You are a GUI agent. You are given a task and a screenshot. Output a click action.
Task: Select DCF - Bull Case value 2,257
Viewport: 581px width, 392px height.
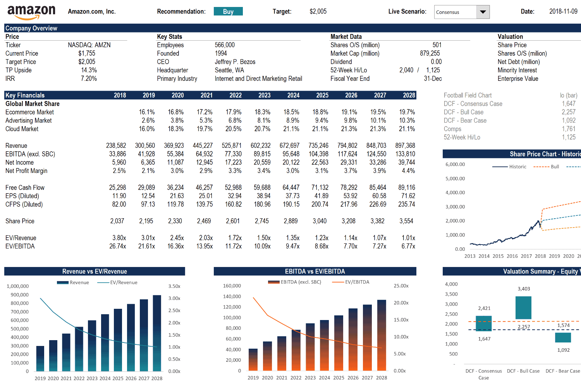coord(569,112)
